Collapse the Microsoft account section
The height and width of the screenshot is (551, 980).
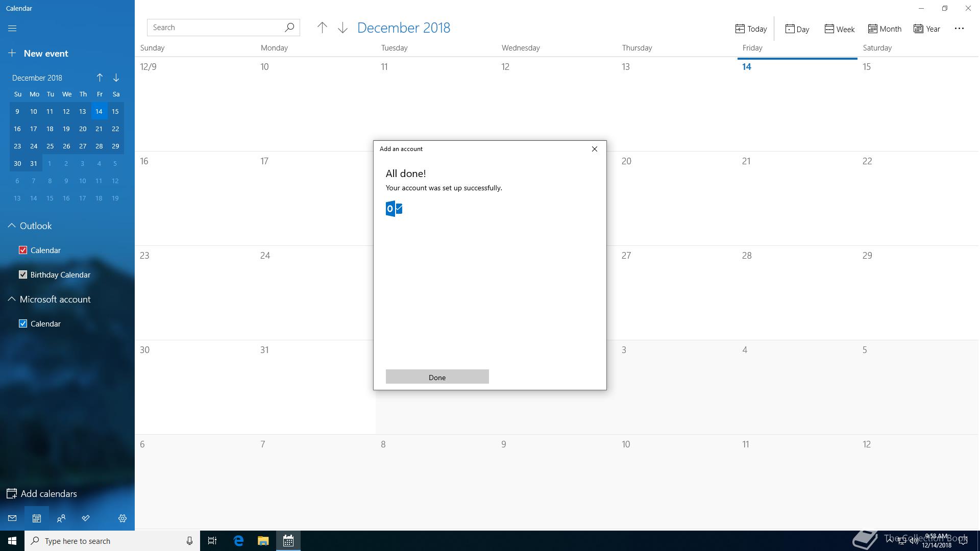pos(11,299)
